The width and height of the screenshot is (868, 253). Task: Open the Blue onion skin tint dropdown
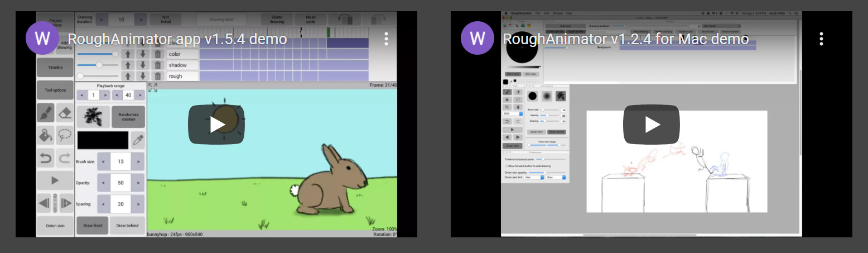pos(556,177)
